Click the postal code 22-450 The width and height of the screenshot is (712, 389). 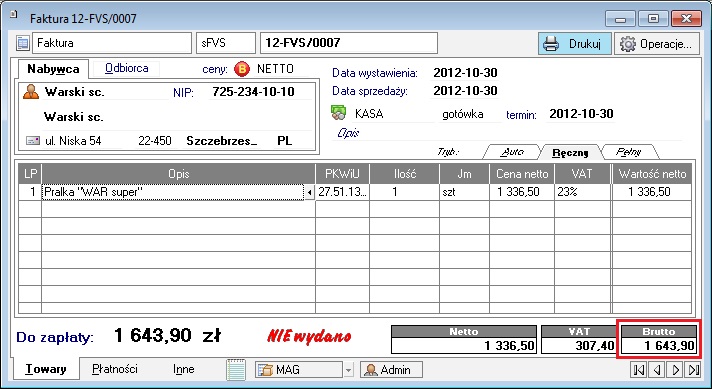click(x=155, y=141)
